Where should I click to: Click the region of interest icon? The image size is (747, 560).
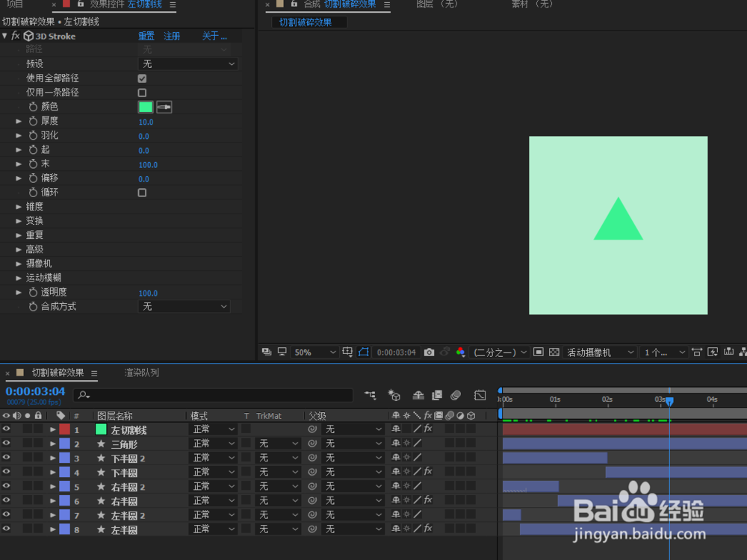[x=539, y=352]
